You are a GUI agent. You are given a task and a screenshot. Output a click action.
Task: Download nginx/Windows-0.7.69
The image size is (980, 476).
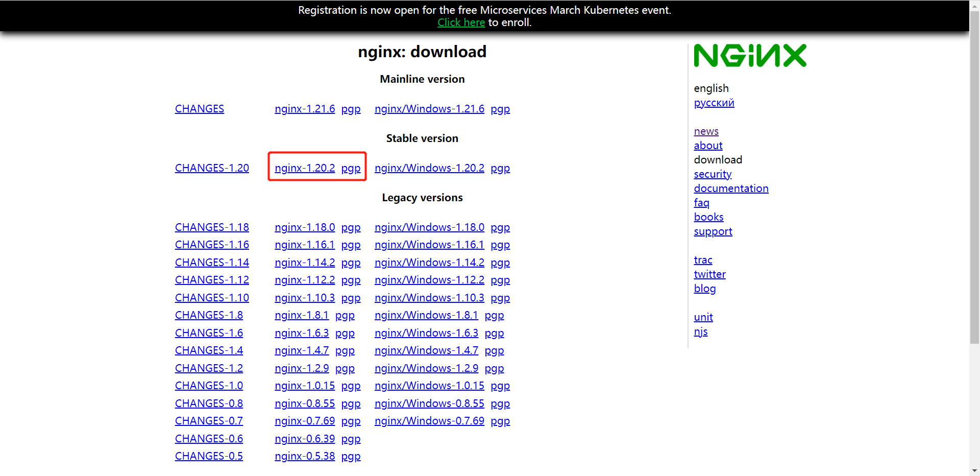(429, 421)
